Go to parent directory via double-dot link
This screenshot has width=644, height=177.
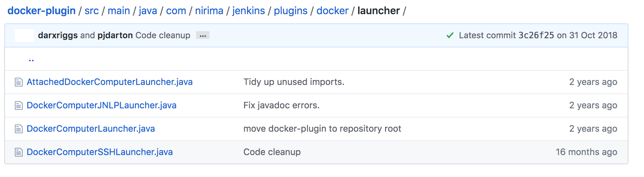tap(31, 59)
